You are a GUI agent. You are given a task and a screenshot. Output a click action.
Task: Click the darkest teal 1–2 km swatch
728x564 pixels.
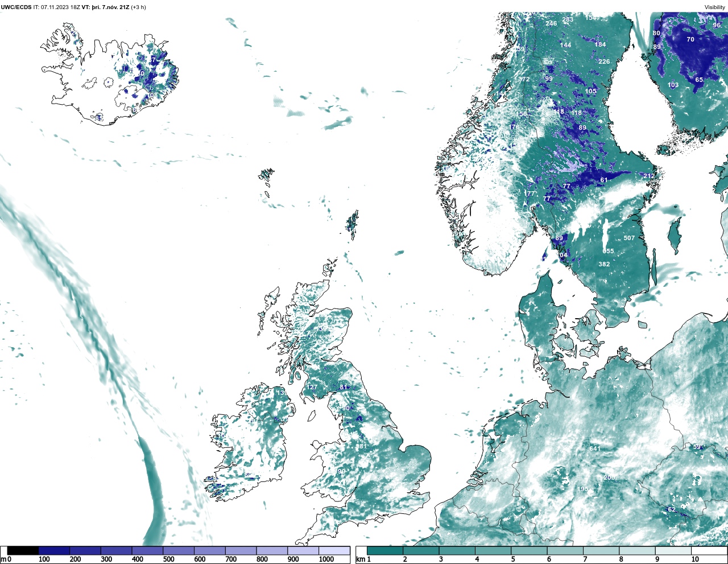click(x=385, y=550)
